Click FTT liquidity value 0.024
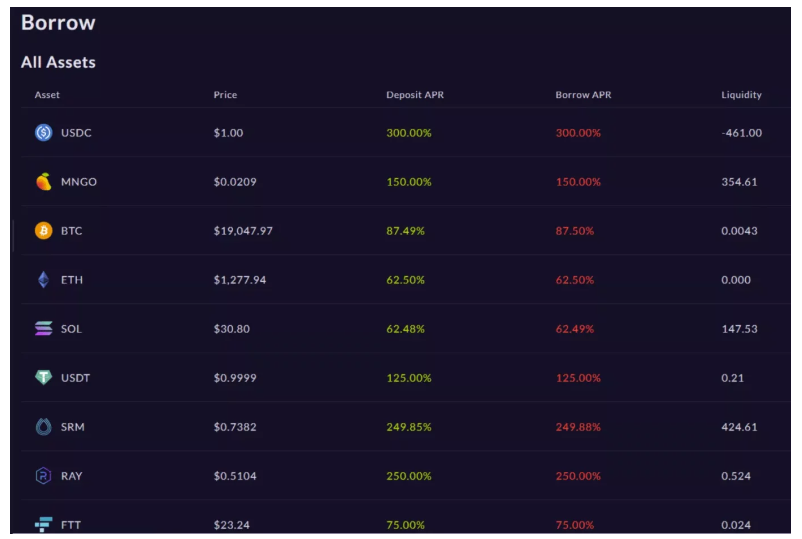The width and height of the screenshot is (802, 539). point(736,525)
